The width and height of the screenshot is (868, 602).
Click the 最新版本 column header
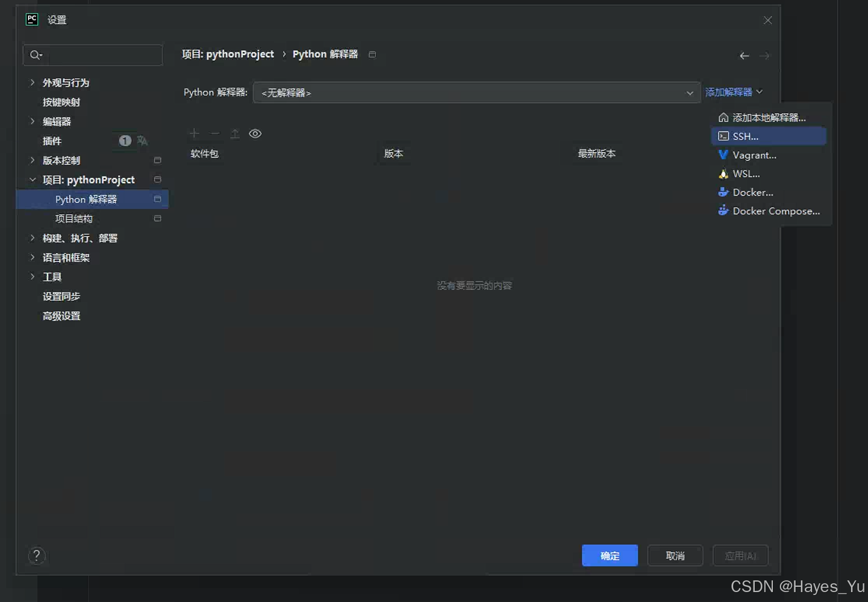point(597,154)
